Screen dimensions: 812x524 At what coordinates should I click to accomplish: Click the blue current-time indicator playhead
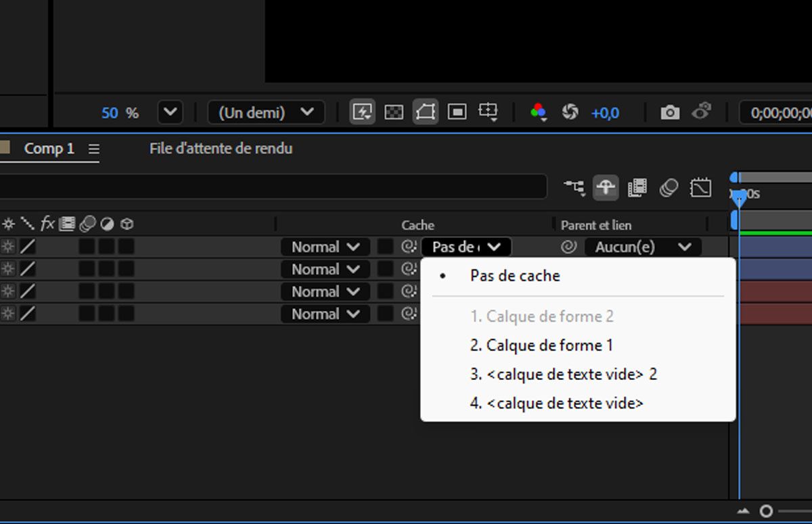739,197
